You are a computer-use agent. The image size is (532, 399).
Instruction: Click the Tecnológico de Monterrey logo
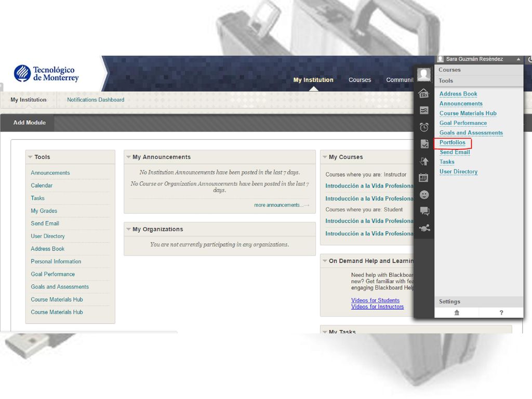coord(46,74)
